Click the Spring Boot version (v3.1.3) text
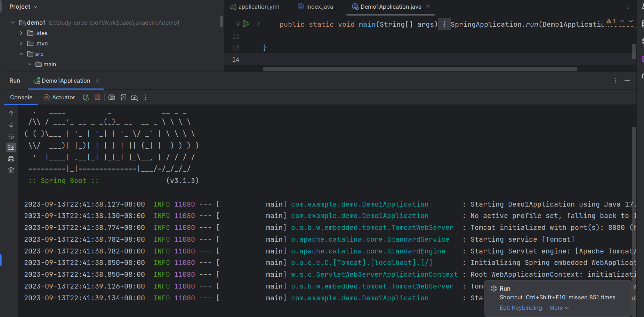 pyautogui.click(x=183, y=181)
